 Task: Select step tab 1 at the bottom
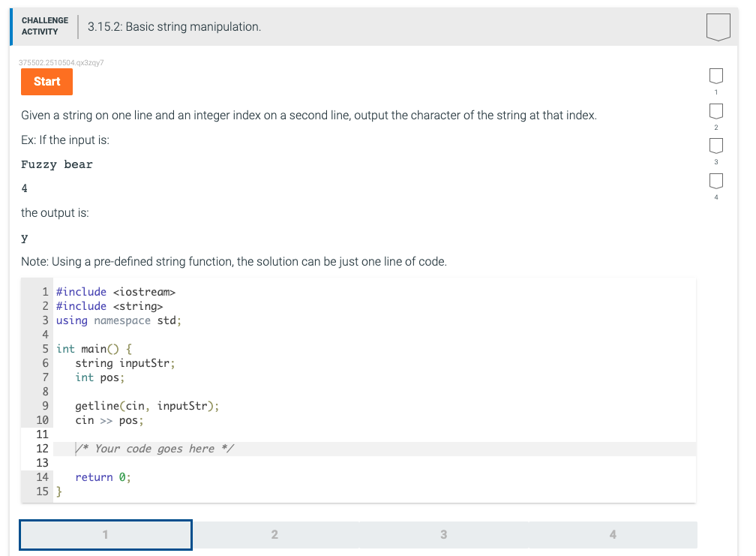click(105, 534)
